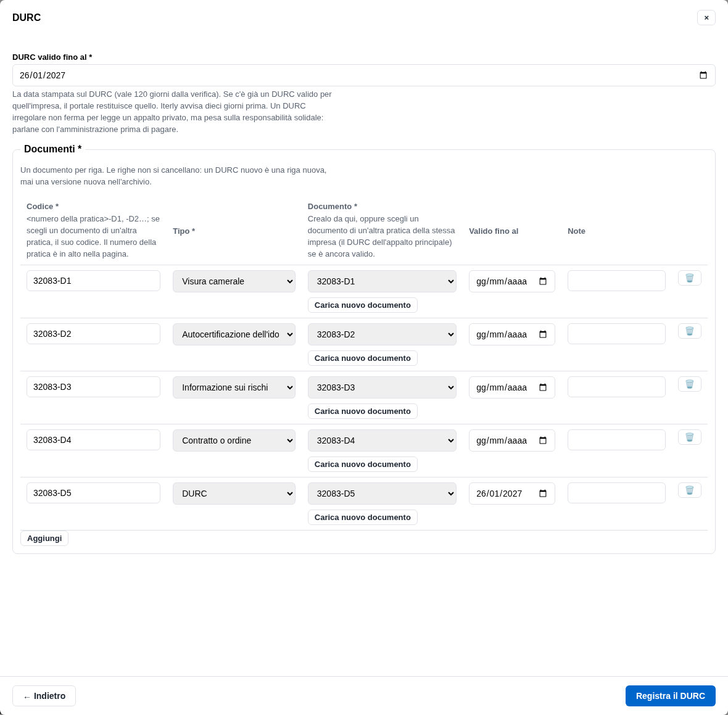Click Carica nuovo documento for 32083-D4

363,465
